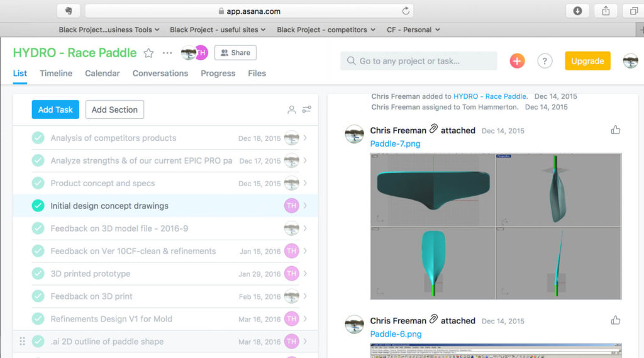Open the Calendar tab
The image size is (644, 358).
[103, 74]
